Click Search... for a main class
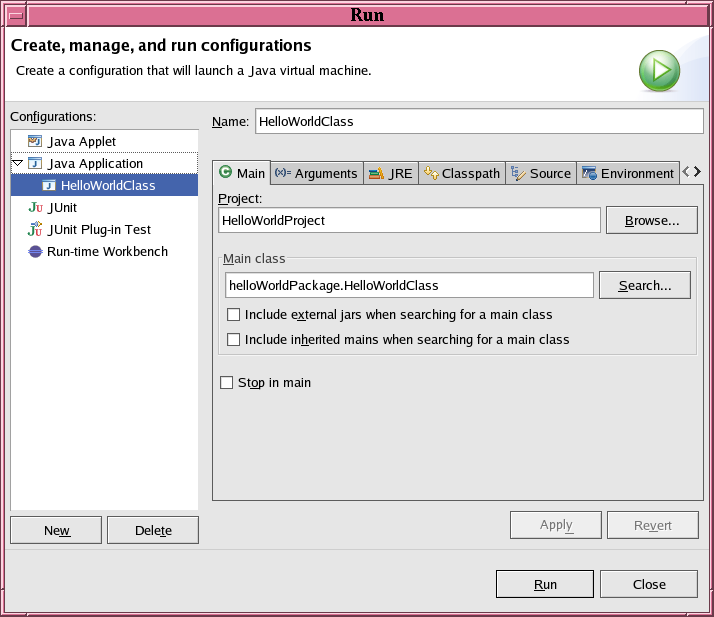 click(x=645, y=286)
